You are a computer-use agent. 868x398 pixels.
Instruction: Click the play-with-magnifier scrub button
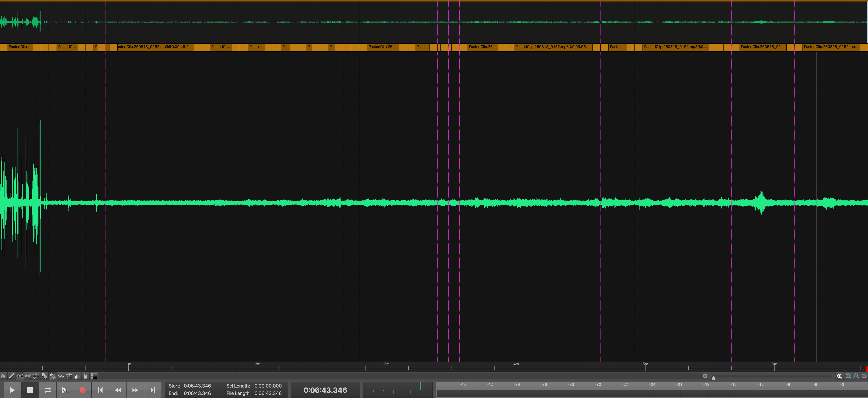pos(65,390)
